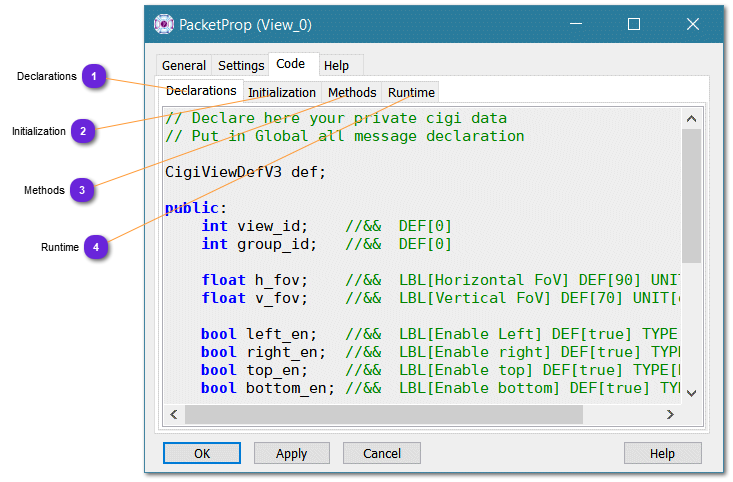The height and width of the screenshot is (482, 733).
Task: Open the Initialization code sub-tab
Action: (282, 93)
